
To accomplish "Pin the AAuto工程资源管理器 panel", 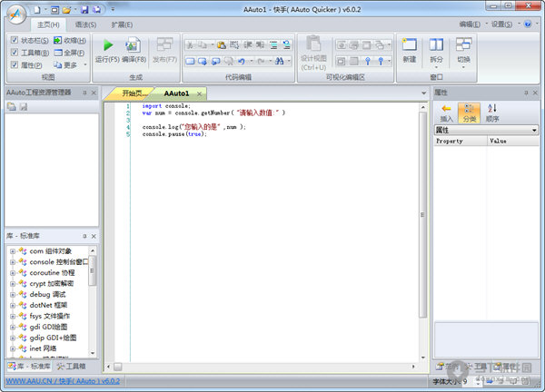I will click(x=84, y=93).
